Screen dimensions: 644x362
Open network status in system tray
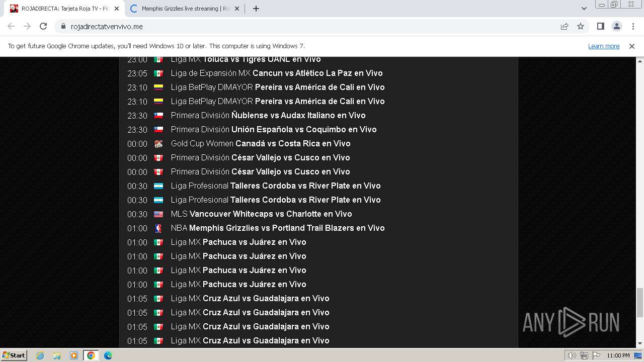pos(584,355)
